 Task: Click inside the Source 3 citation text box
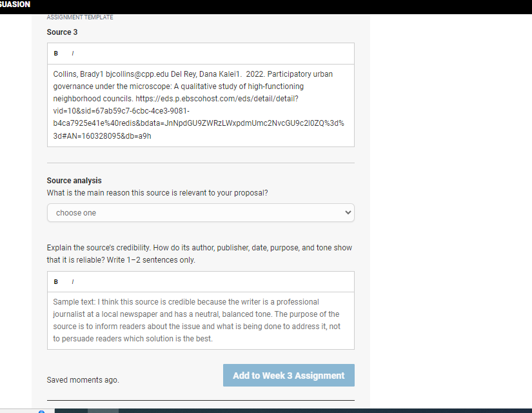pyautogui.click(x=201, y=105)
